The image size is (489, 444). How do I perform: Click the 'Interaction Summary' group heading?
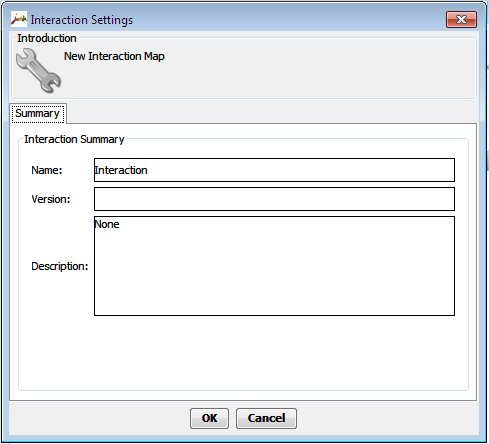click(x=74, y=139)
